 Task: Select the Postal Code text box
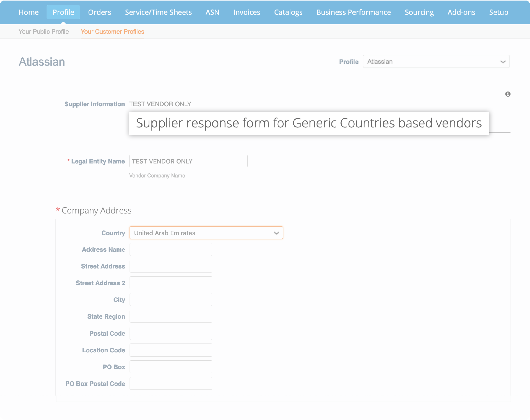pyautogui.click(x=171, y=333)
